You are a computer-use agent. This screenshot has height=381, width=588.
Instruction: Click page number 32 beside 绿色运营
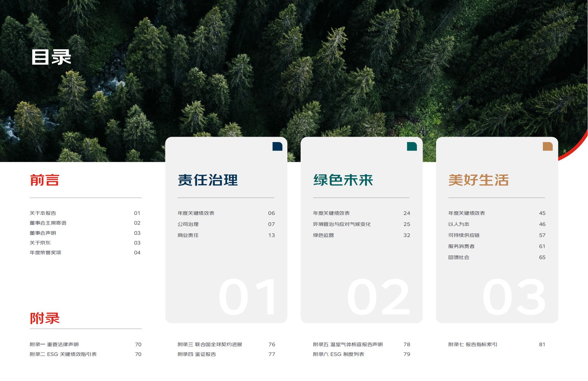coord(407,235)
